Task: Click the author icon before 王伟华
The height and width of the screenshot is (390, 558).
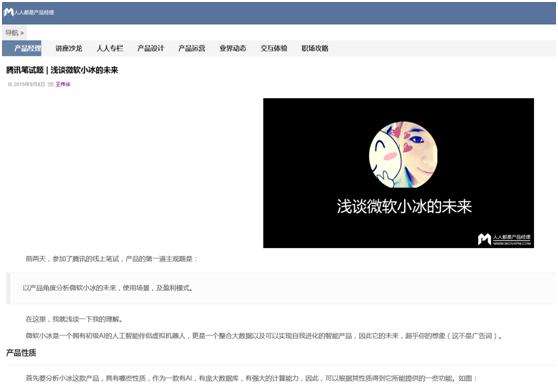Action: click(x=51, y=84)
